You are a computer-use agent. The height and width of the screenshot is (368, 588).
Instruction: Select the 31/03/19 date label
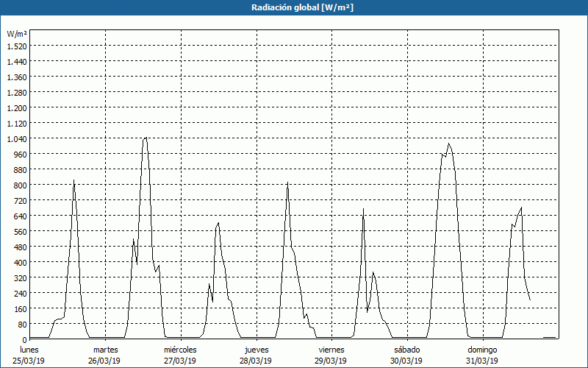coord(482,361)
